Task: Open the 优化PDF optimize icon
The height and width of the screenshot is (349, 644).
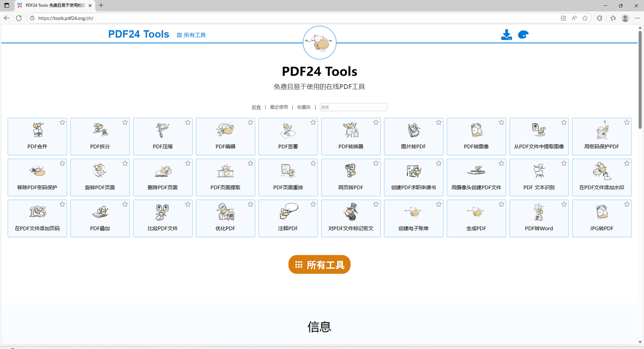Action: tap(225, 212)
